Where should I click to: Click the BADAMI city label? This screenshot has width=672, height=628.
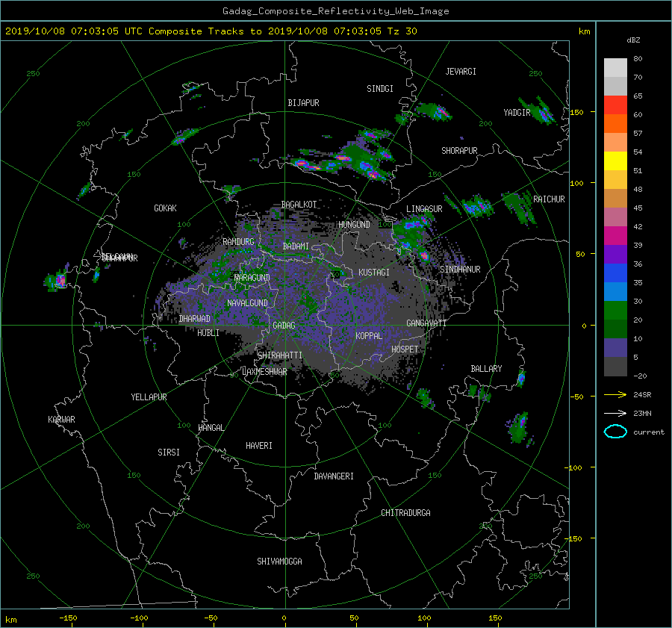296,246
